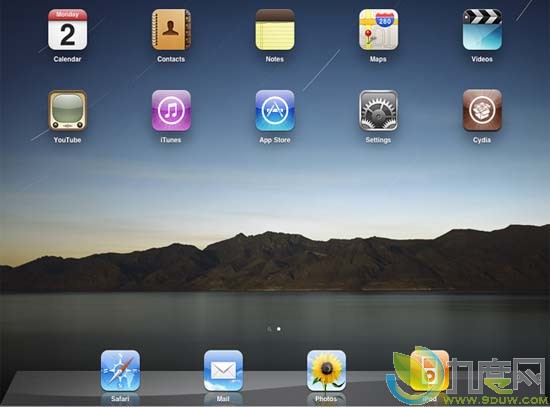Screen dimensions: 550x407
Task: Launch the Videos clapperboard icon
Action: [482, 30]
